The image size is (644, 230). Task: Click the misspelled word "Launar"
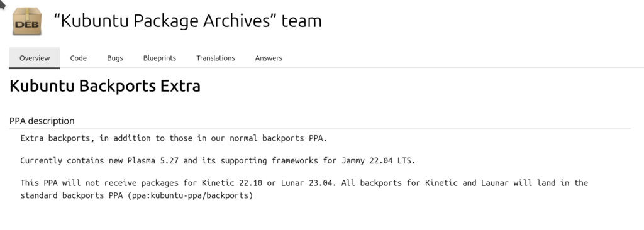[x=494, y=183]
